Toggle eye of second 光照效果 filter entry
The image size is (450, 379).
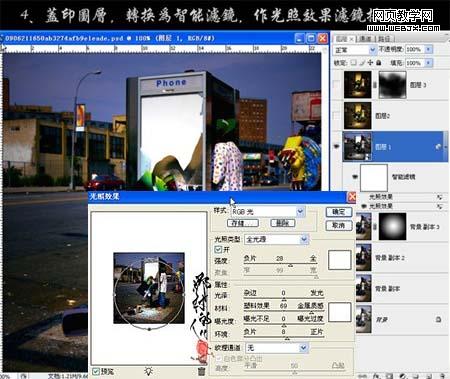pyautogui.click(x=364, y=206)
